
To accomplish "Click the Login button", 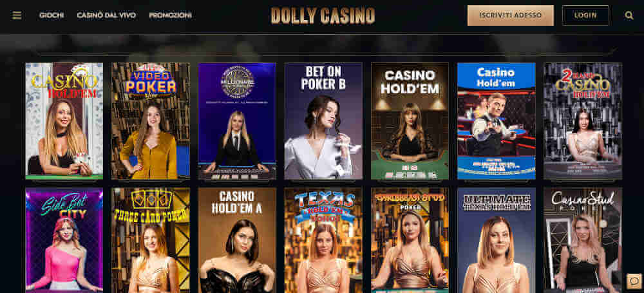I will 585,15.
